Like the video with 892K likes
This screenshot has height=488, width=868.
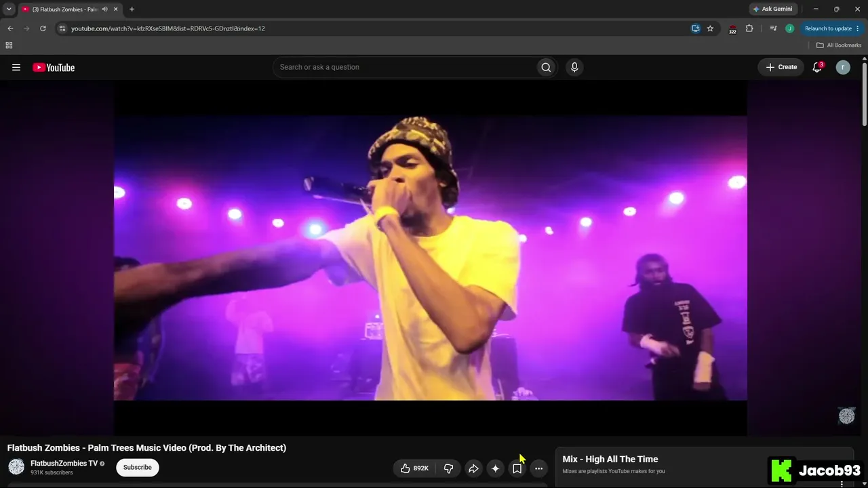[x=415, y=468]
